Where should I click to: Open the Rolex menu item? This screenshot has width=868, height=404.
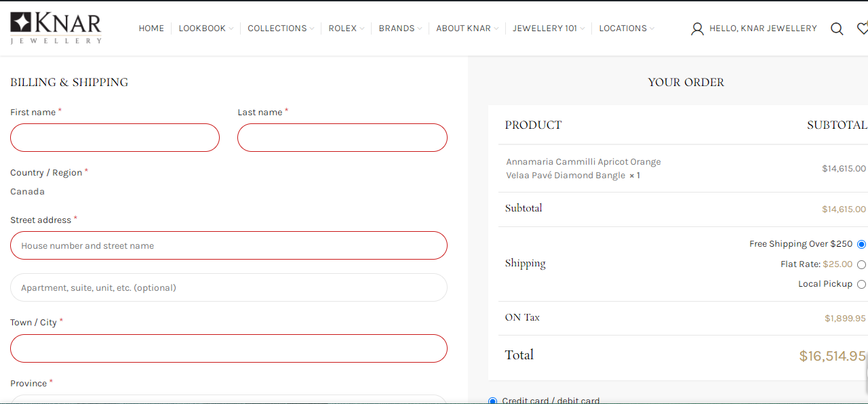342,28
